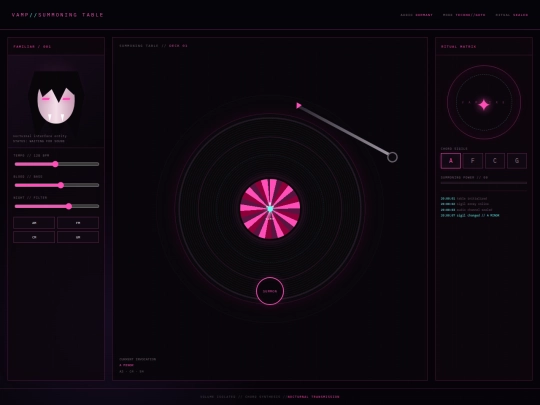Adjust the Blood // Bass slider
This screenshot has height=405, width=540.
click(57, 185)
